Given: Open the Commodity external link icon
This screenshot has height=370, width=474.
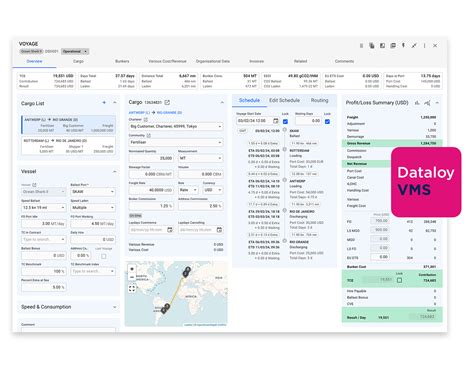Looking at the screenshot, I should pyautogui.click(x=149, y=135).
